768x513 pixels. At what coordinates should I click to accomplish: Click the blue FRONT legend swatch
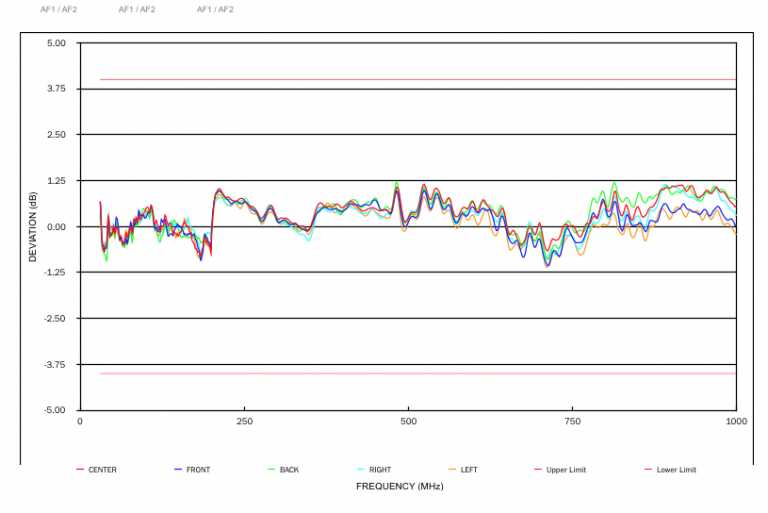tap(178, 469)
